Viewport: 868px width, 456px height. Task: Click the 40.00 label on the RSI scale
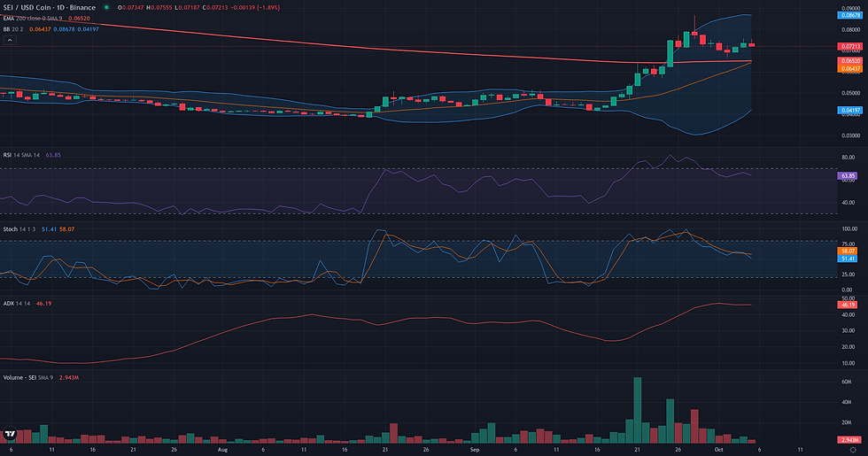pyautogui.click(x=849, y=203)
